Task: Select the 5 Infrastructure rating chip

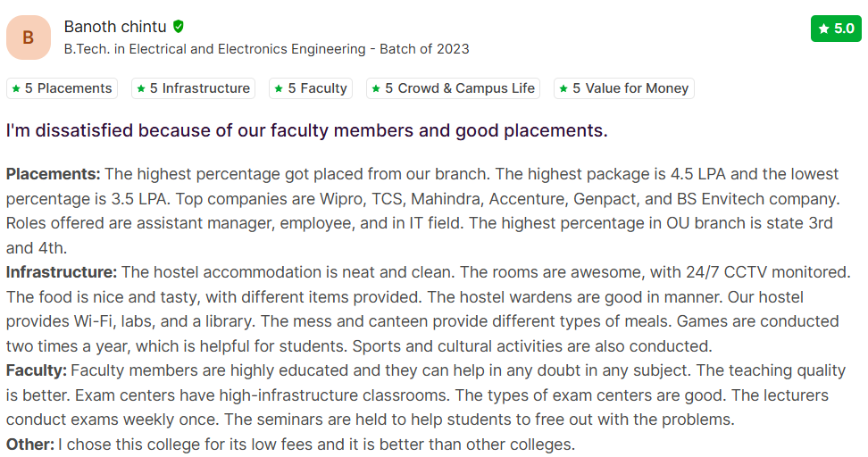Action: 193,88
